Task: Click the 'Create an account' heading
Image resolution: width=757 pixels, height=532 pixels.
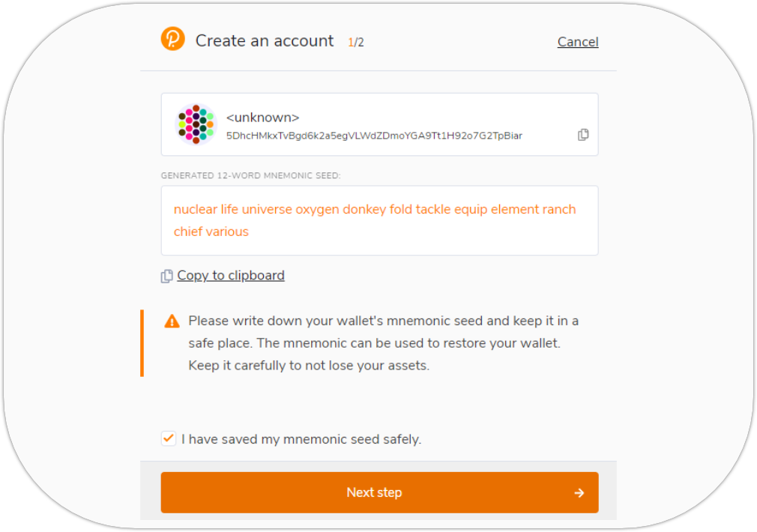Action: click(x=265, y=40)
